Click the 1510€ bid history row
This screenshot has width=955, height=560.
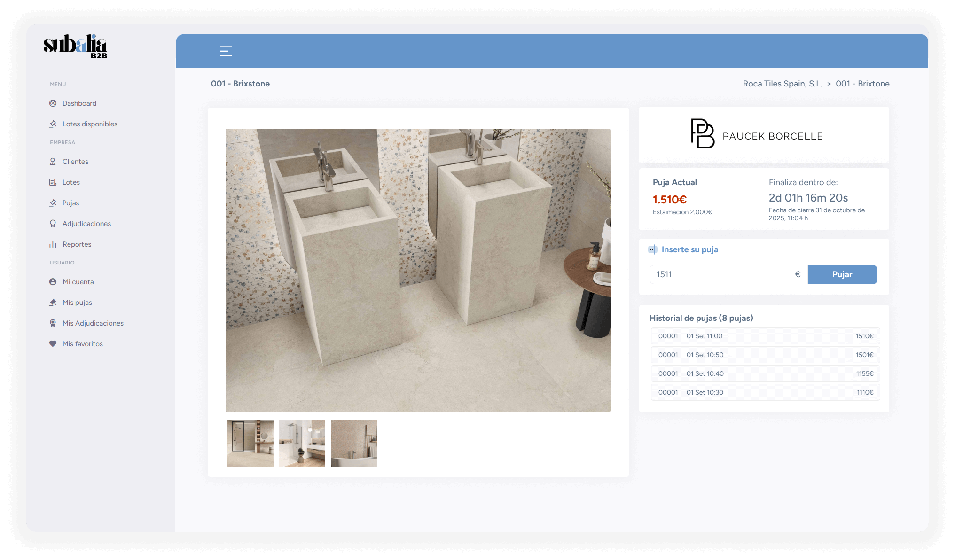click(x=765, y=336)
